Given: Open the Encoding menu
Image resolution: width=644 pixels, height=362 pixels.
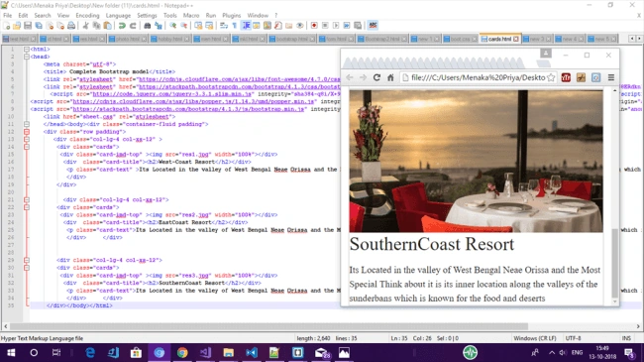Looking at the screenshot, I should pos(87,15).
